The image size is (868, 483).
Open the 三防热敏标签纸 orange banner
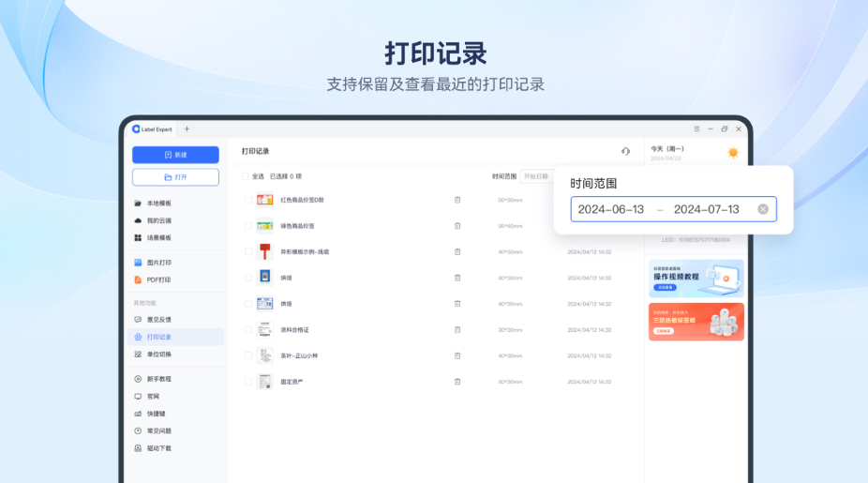[696, 322]
